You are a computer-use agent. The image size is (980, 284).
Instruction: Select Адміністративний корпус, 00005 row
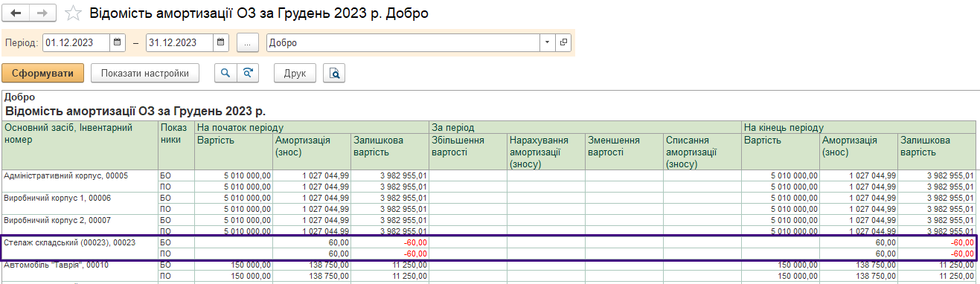click(x=490, y=181)
